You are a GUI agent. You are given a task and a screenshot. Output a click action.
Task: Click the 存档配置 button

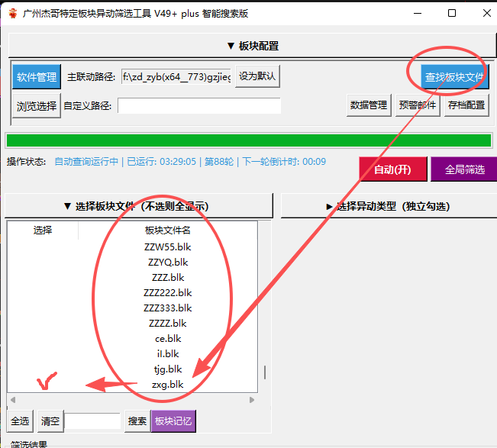pyautogui.click(x=466, y=105)
